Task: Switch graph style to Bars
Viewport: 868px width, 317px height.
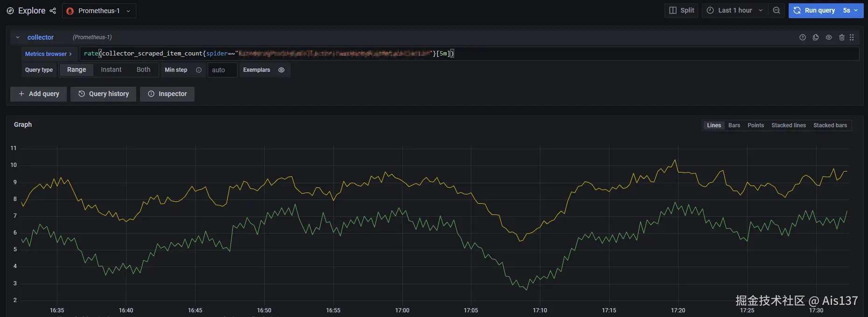Action: point(734,125)
